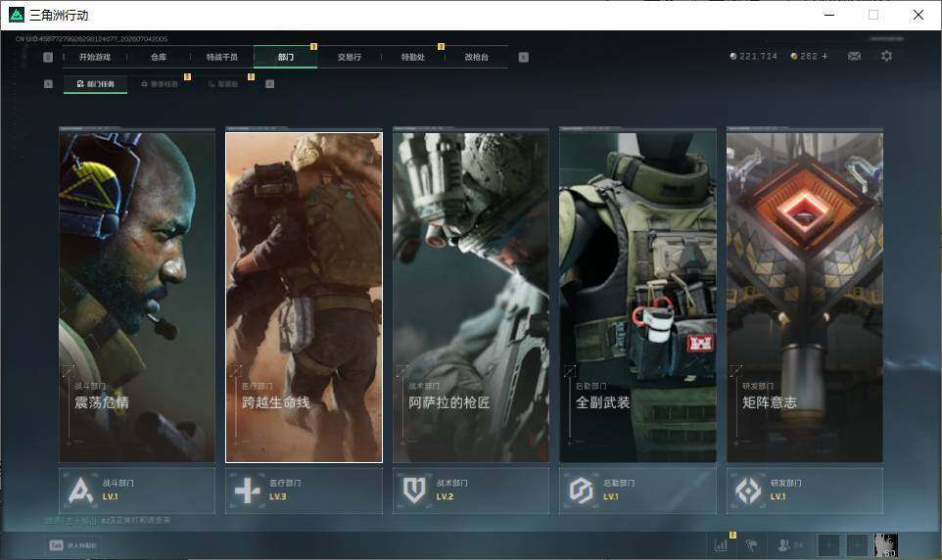Click the world chat message line

(108, 520)
